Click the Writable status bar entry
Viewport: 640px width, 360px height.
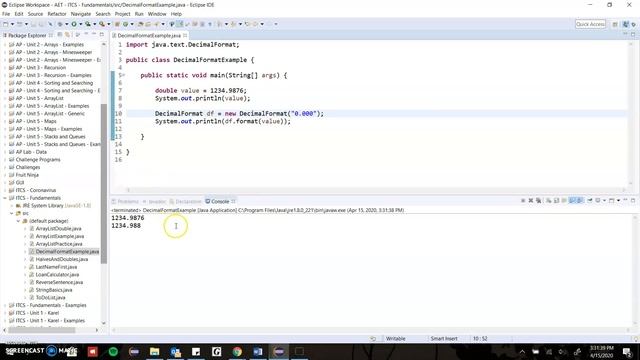[x=396, y=339]
